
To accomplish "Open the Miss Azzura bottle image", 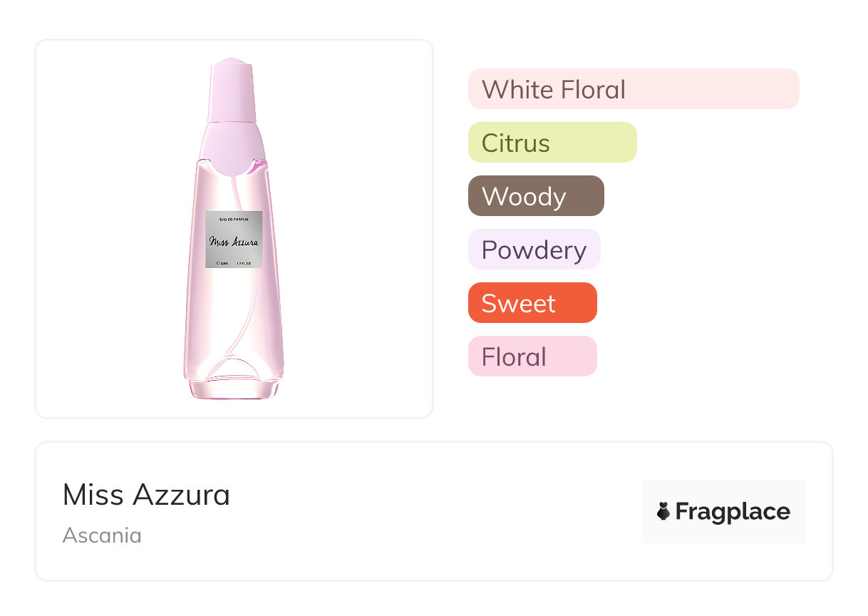I will coord(234,229).
